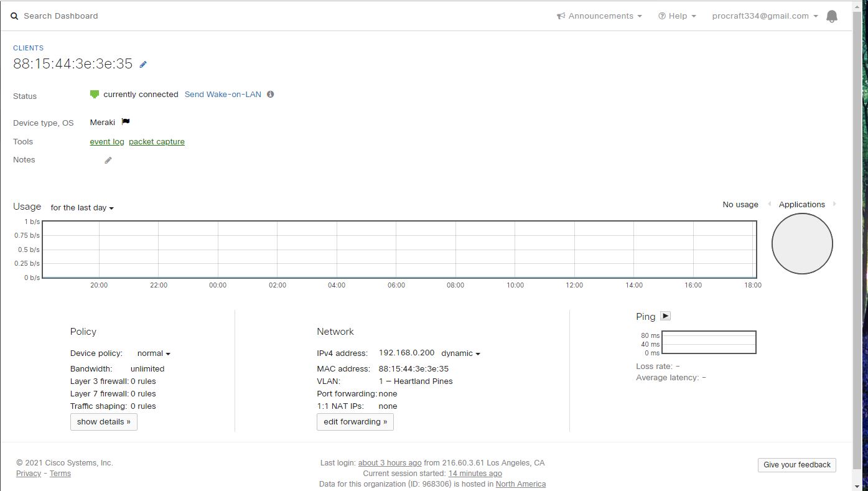The height and width of the screenshot is (491, 868).
Task: Open the Help menu
Action: pyautogui.click(x=677, y=16)
